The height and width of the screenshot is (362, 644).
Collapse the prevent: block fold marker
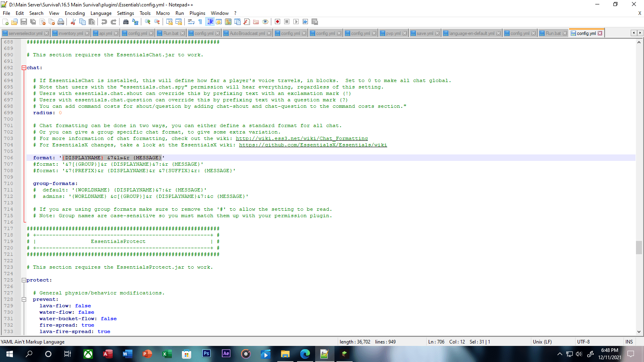(x=24, y=299)
